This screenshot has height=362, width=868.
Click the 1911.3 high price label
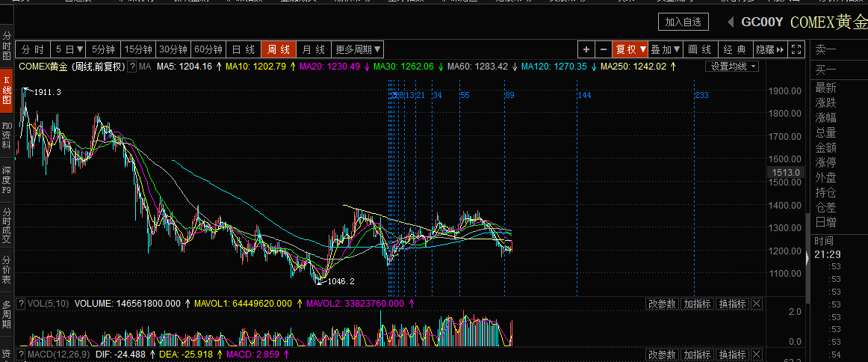pos(48,92)
